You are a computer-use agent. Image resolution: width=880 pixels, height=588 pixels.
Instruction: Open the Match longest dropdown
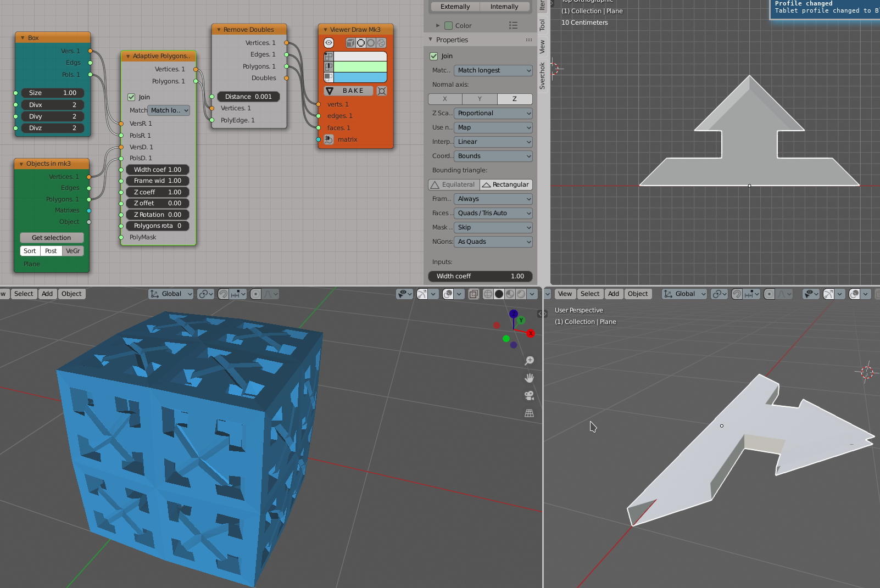(493, 70)
